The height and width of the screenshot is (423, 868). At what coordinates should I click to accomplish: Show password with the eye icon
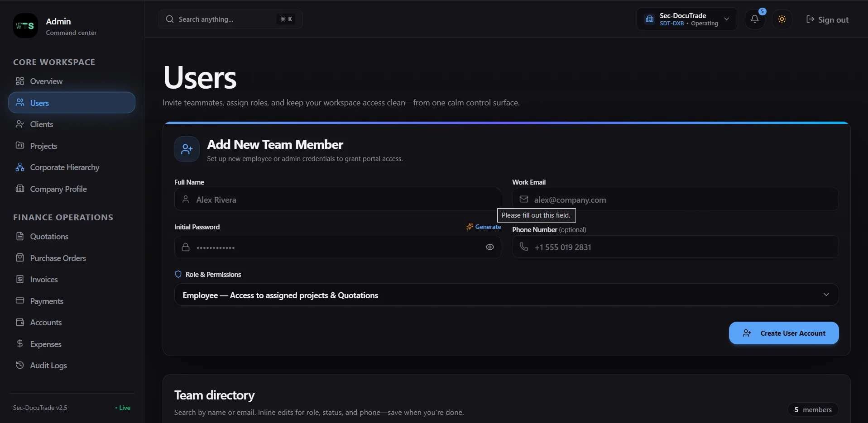click(x=489, y=247)
